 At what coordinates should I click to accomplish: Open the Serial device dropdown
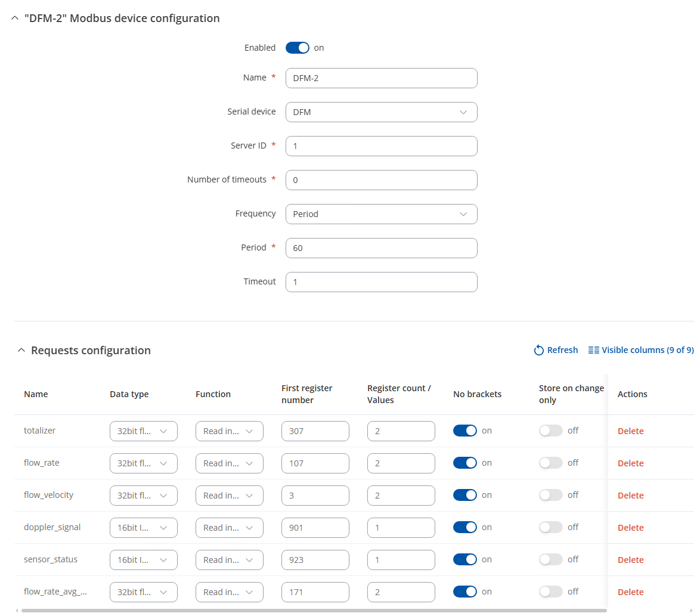[381, 112]
